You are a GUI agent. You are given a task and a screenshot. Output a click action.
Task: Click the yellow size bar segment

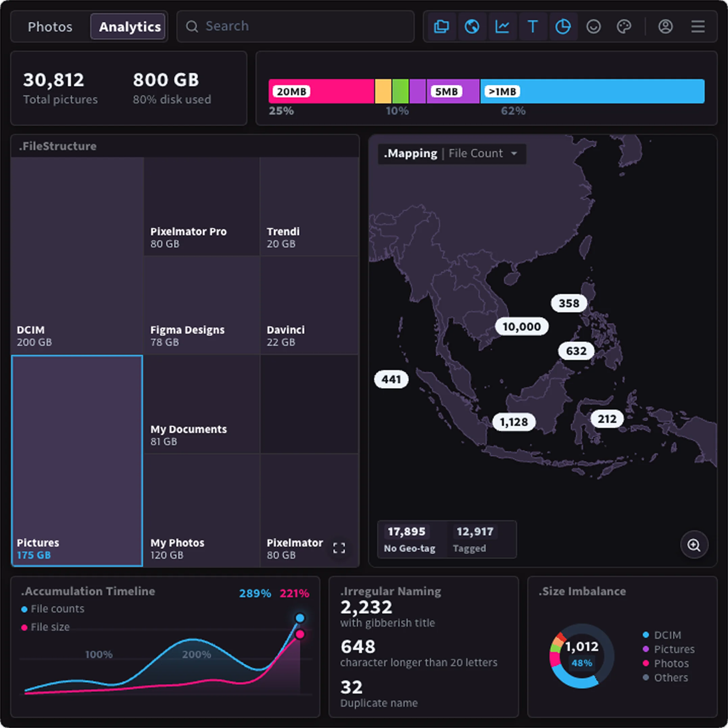(383, 91)
